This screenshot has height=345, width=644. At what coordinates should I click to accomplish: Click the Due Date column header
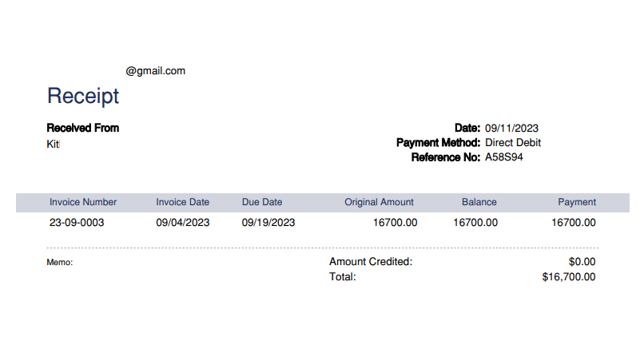(262, 202)
